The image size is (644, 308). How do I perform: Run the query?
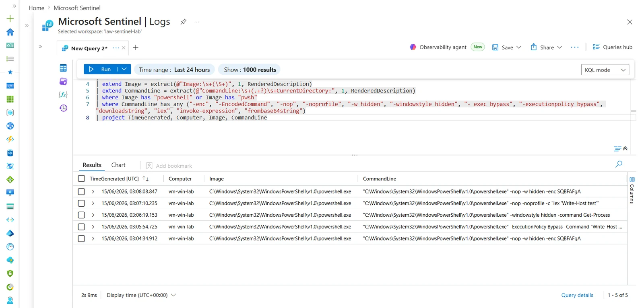tap(101, 69)
